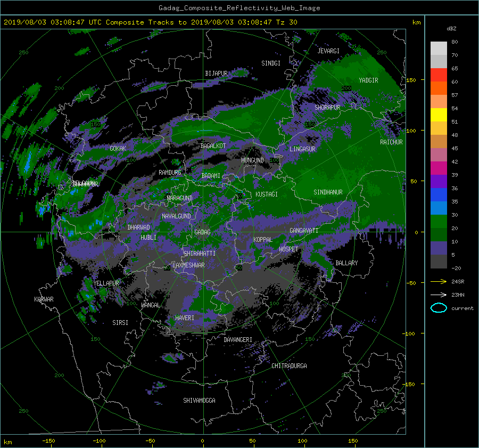Click the CHITRADURGA city label
479x448 pixels.
(289, 366)
